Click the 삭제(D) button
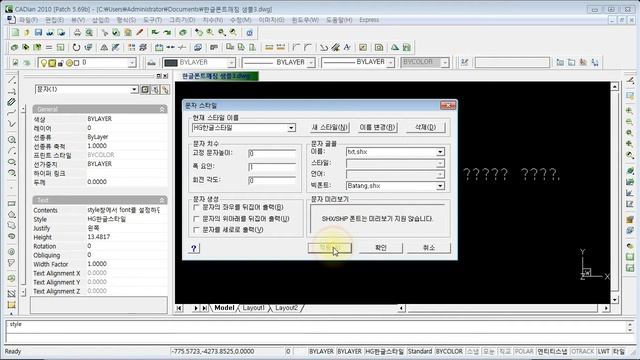 point(425,127)
